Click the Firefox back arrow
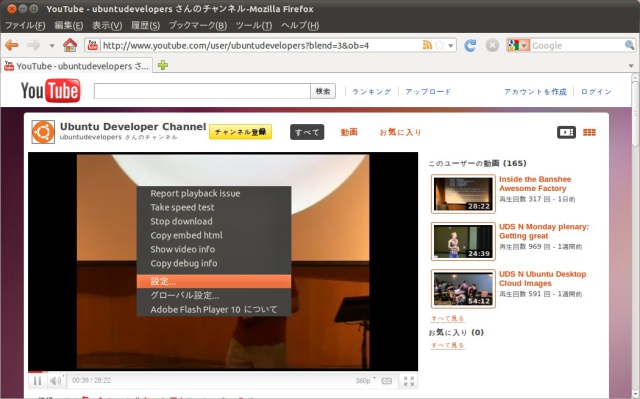 [12, 45]
